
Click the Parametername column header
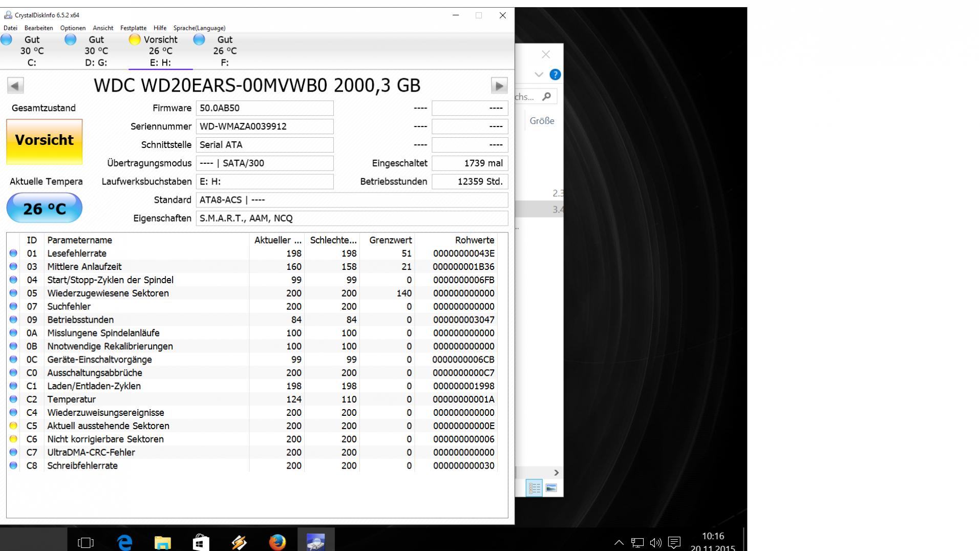(x=146, y=240)
